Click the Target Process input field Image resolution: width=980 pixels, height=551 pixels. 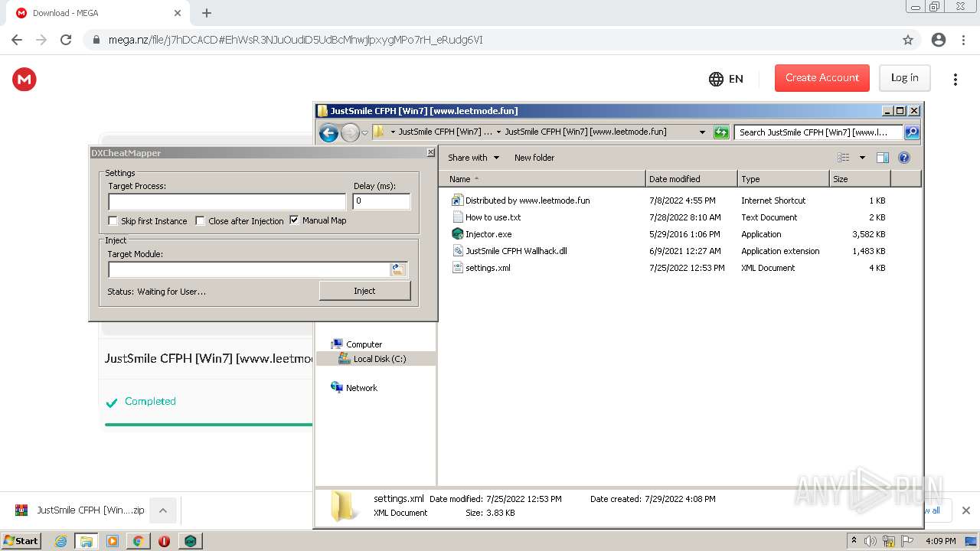(227, 201)
